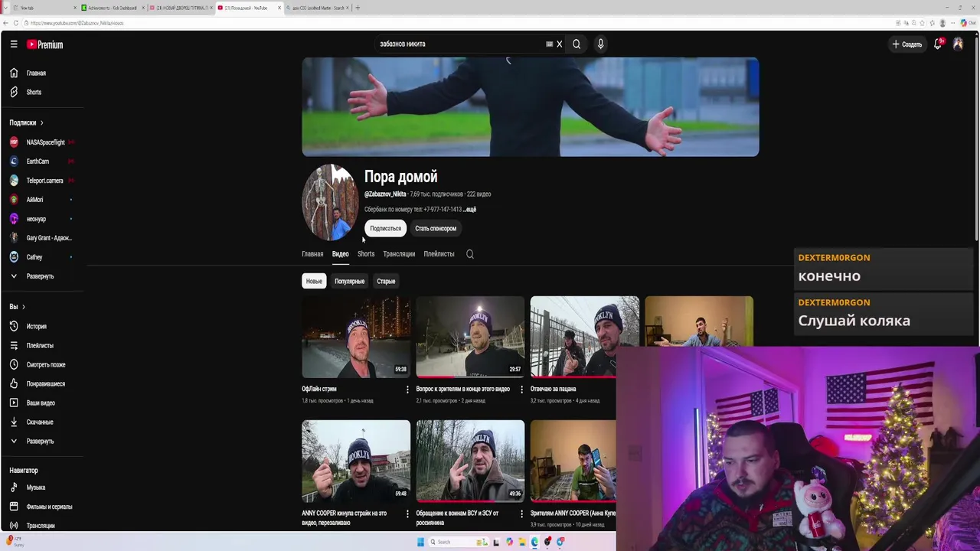Switch to the channel Главная tab

tap(312, 254)
